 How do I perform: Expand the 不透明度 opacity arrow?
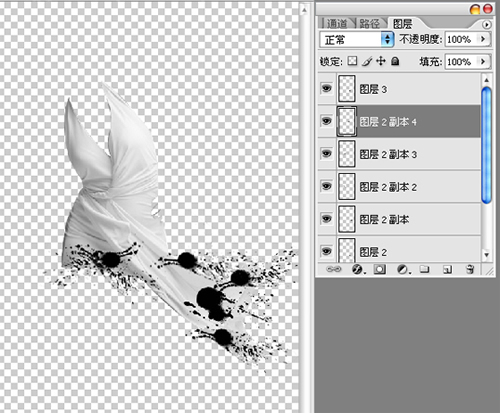point(483,39)
